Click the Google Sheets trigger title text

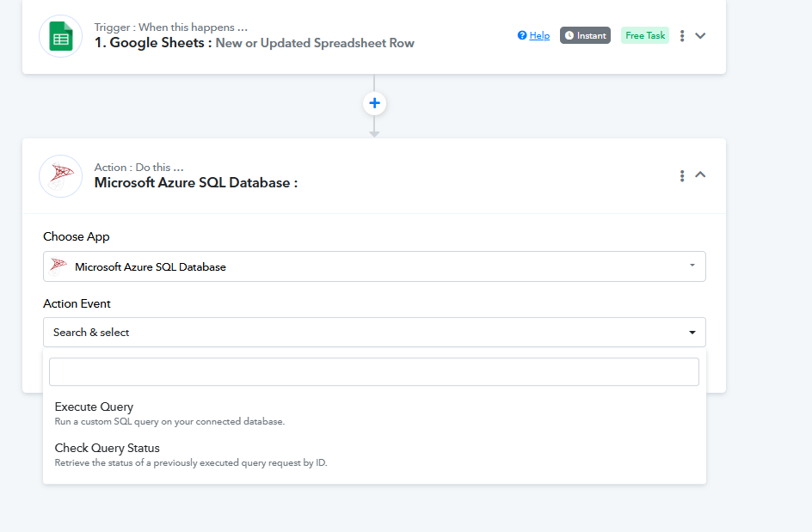[255, 43]
